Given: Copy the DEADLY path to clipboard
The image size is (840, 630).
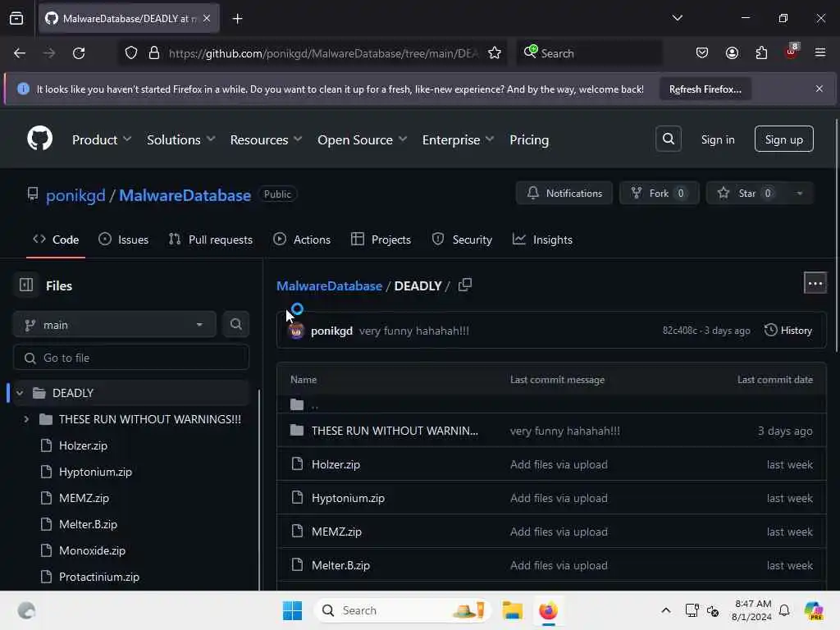Looking at the screenshot, I should coord(465,285).
